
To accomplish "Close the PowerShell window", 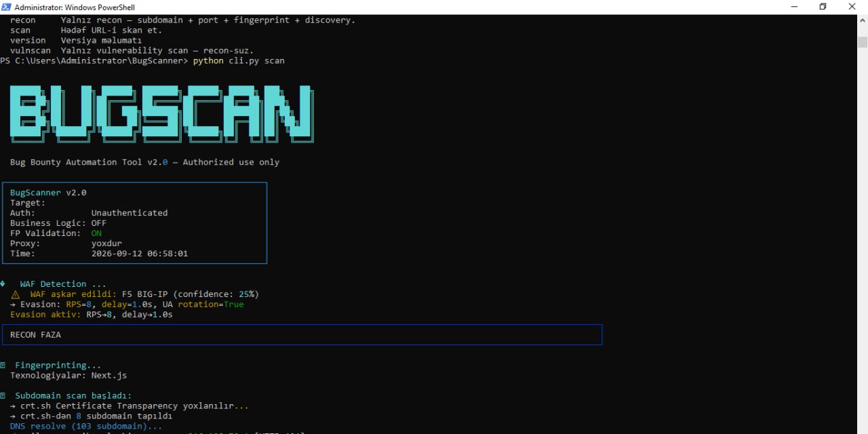I will pyautogui.click(x=852, y=7).
